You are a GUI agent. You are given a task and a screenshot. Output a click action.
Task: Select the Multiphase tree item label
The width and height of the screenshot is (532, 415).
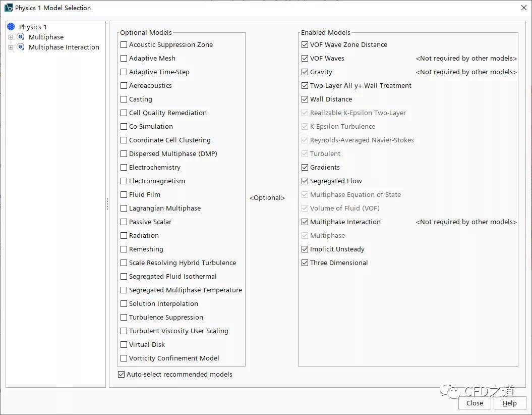[46, 37]
